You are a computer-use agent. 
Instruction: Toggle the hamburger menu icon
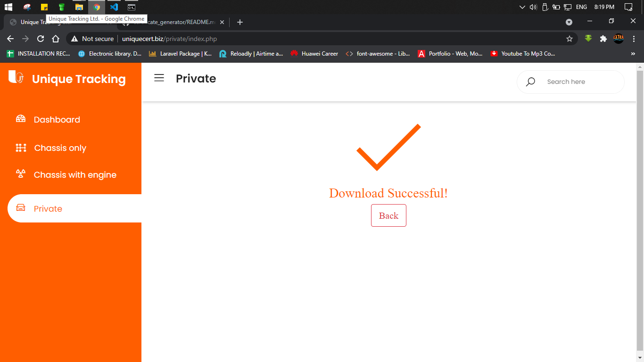pyautogui.click(x=159, y=78)
